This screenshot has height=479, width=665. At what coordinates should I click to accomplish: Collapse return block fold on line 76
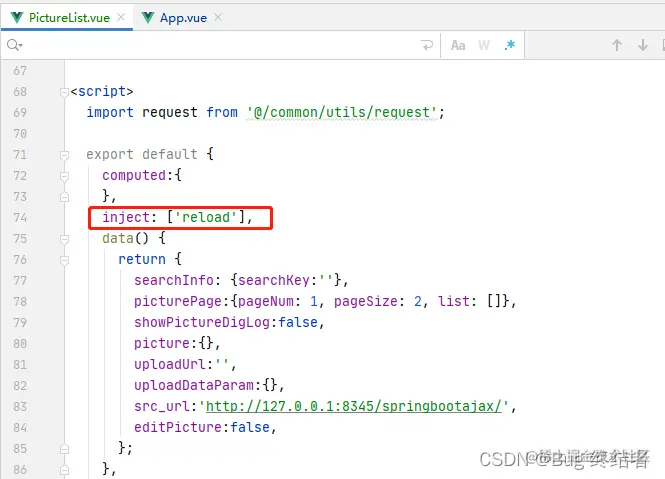[x=64, y=260]
